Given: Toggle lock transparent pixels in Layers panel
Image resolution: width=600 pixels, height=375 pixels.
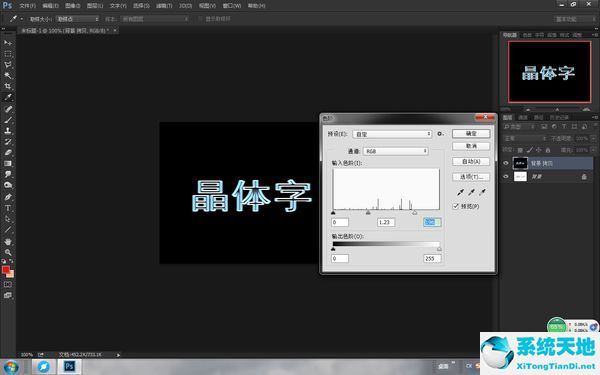Looking at the screenshot, I should pos(520,150).
